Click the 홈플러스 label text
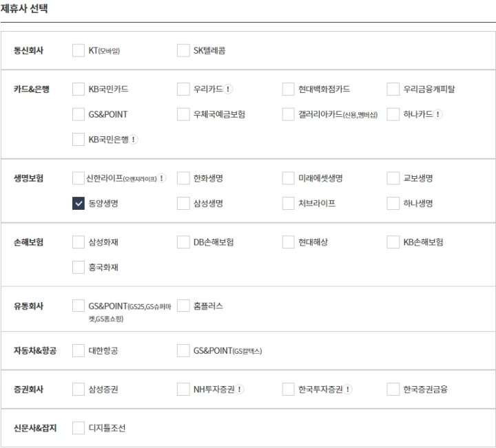The image size is (496, 448). point(208,306)
